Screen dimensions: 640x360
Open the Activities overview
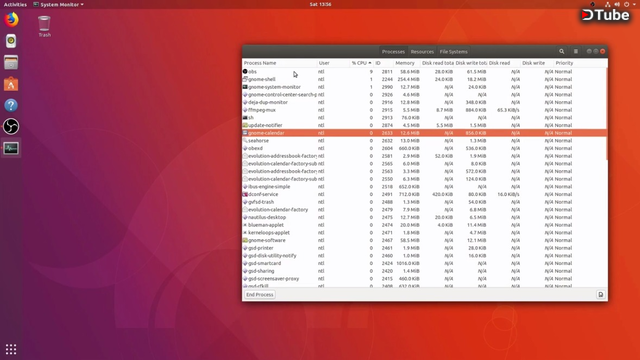[15, 4]
